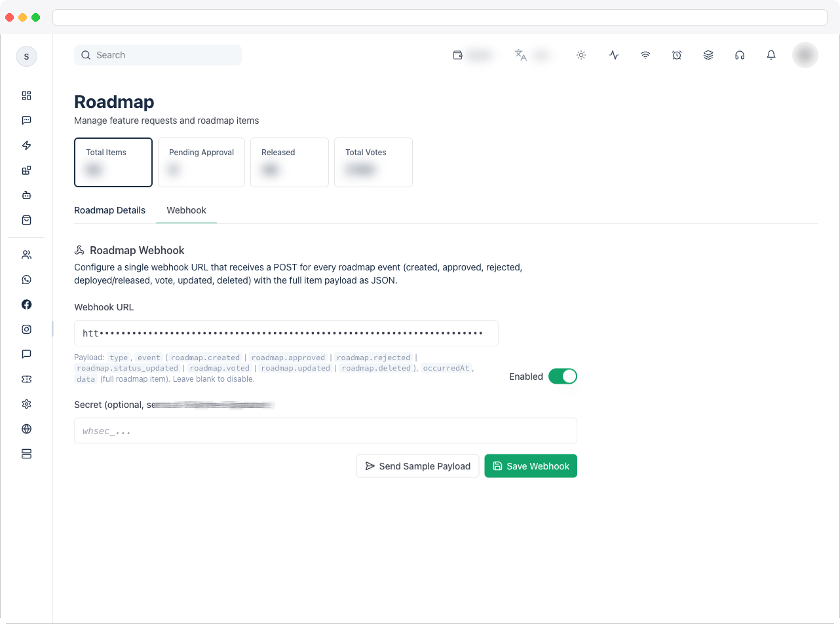Open the blocks integrations icon in sidebar
The image size is (840, 624).
(26, 170)
